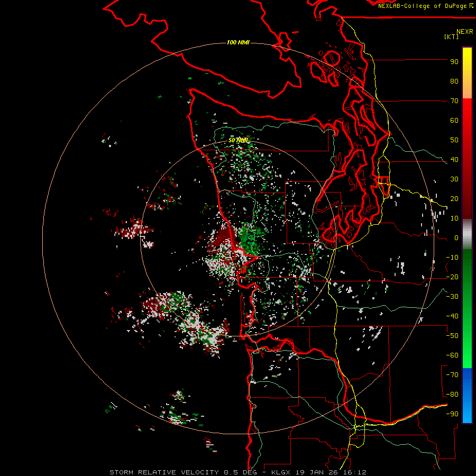Click the 60 value on the velocity scale
This screenshot has width=476, height=476.
(x=454, y=121)
